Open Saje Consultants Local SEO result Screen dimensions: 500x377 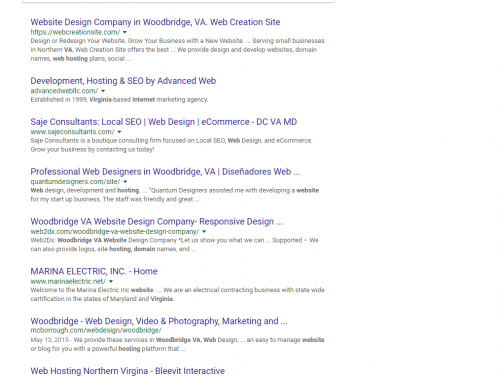click(164, 122)
